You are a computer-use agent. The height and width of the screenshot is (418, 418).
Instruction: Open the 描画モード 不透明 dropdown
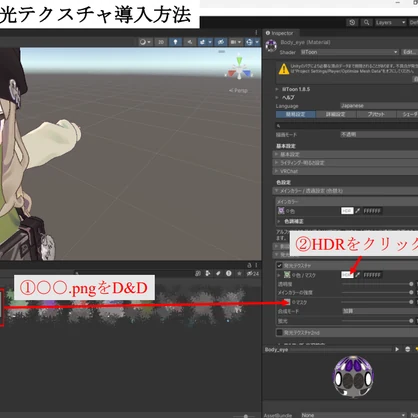point(379,134)
